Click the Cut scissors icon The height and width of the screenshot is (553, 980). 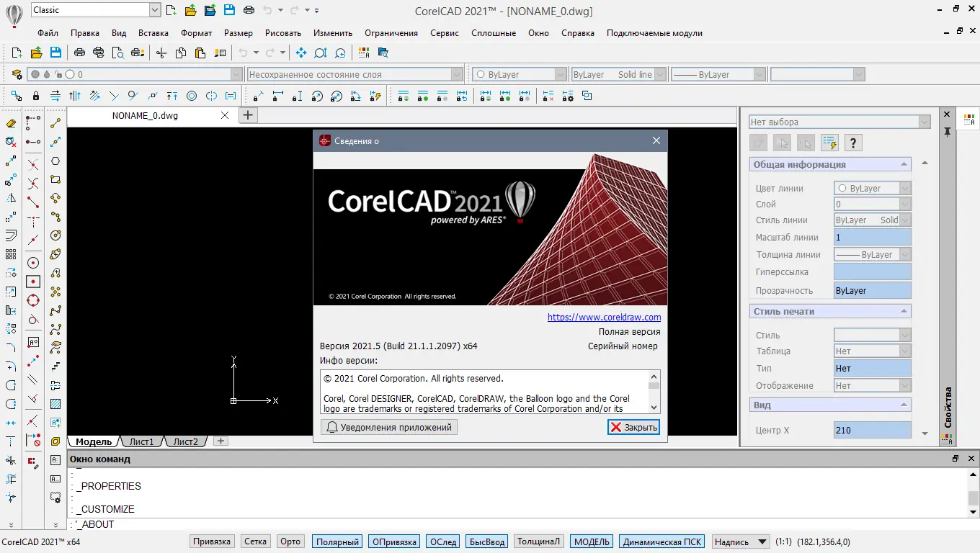click(161, 53)
